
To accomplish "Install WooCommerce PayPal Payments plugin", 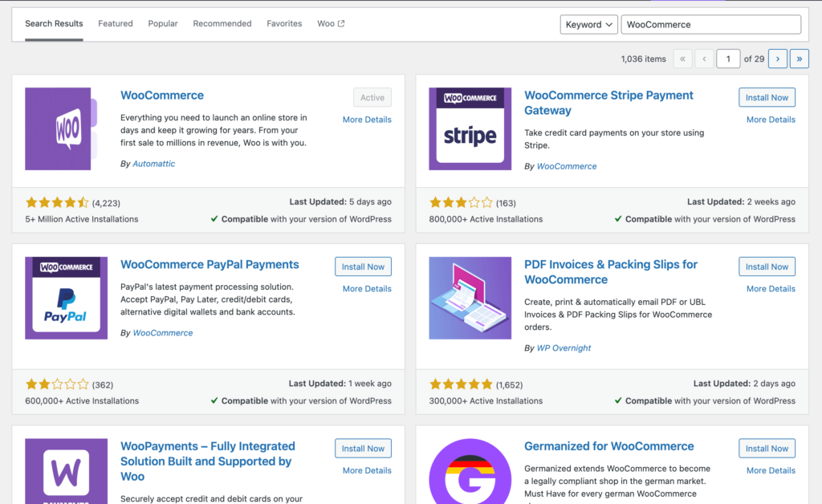I will click(364, 266).
